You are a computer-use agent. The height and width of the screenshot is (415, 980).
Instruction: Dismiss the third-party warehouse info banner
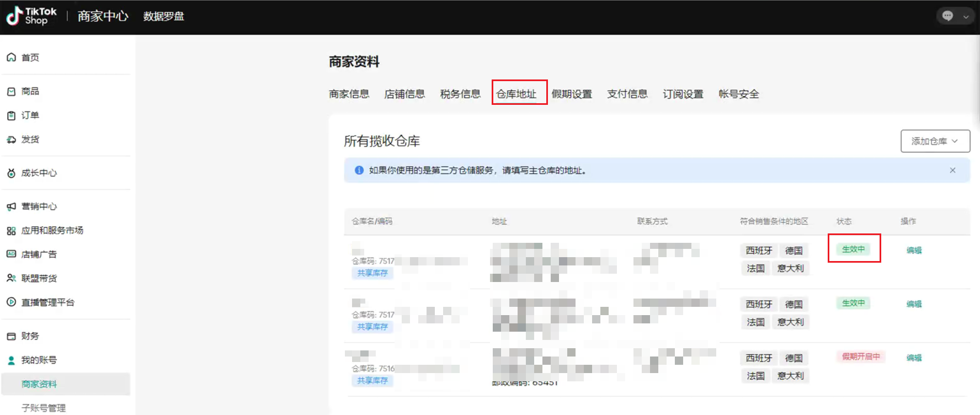(952, 171)
